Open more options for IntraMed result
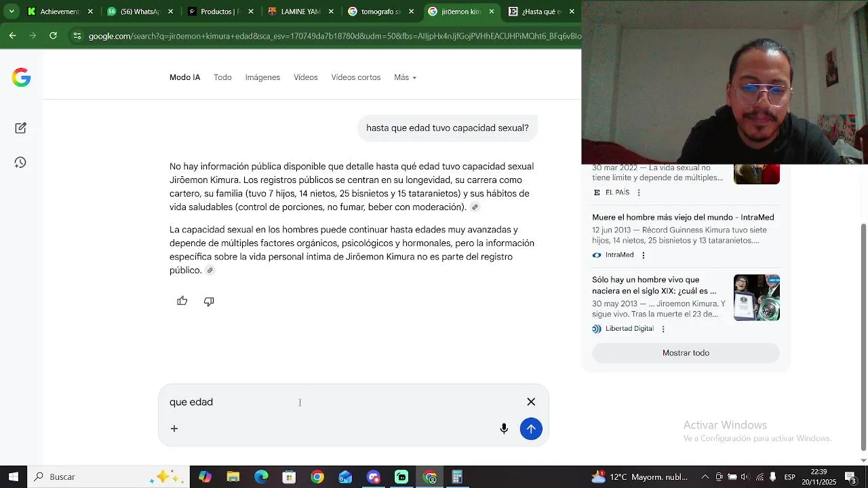This screenshot has height=488, width=868. (x=644, y=255)
